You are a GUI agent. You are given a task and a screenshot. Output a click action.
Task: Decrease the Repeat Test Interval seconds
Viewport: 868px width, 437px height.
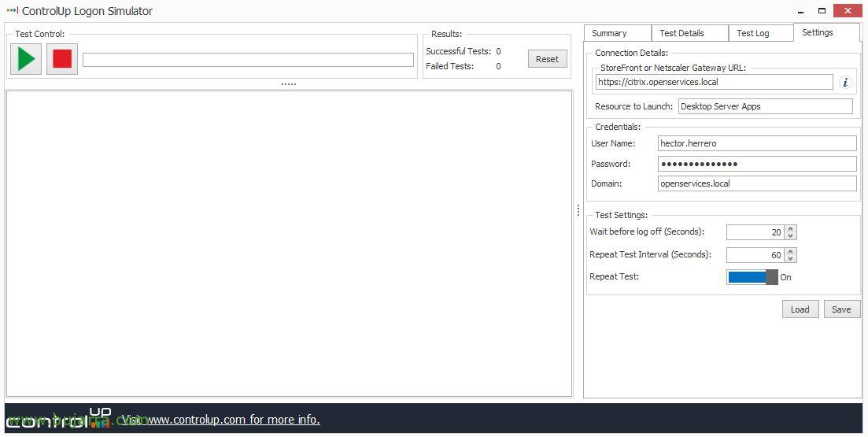(791, 258)
